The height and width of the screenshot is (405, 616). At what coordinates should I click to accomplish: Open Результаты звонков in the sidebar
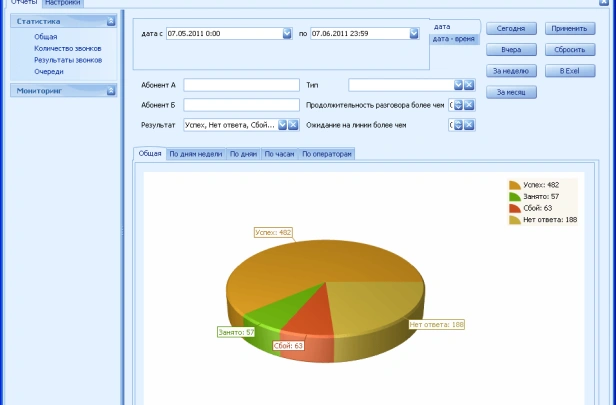pos(67,60)
